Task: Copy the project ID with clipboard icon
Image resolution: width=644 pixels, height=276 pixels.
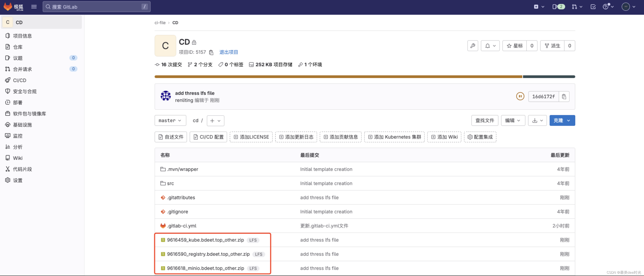Action: pos(211,52)
